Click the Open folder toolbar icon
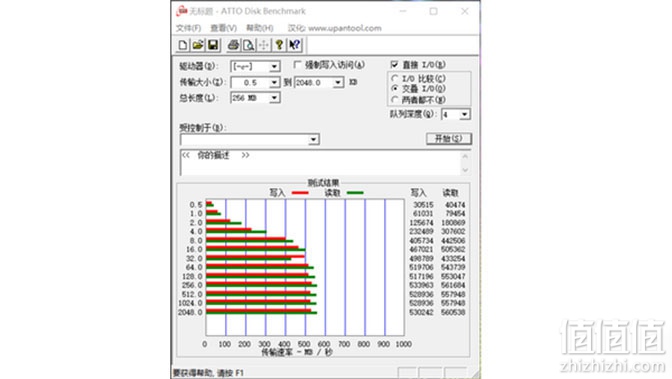Image resolution: width=672 pixels, height=379 pixels. pos(198,45)
